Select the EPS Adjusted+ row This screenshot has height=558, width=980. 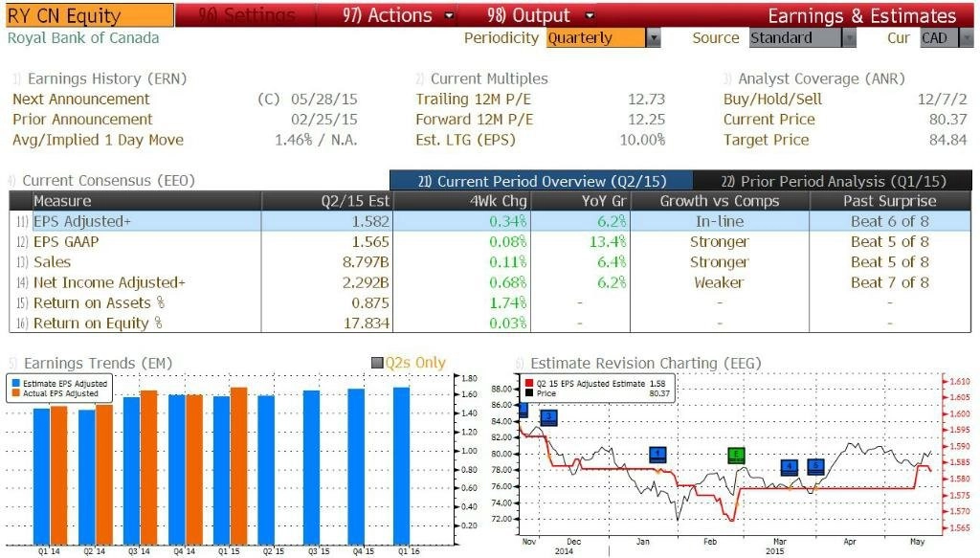click(490, 221)
